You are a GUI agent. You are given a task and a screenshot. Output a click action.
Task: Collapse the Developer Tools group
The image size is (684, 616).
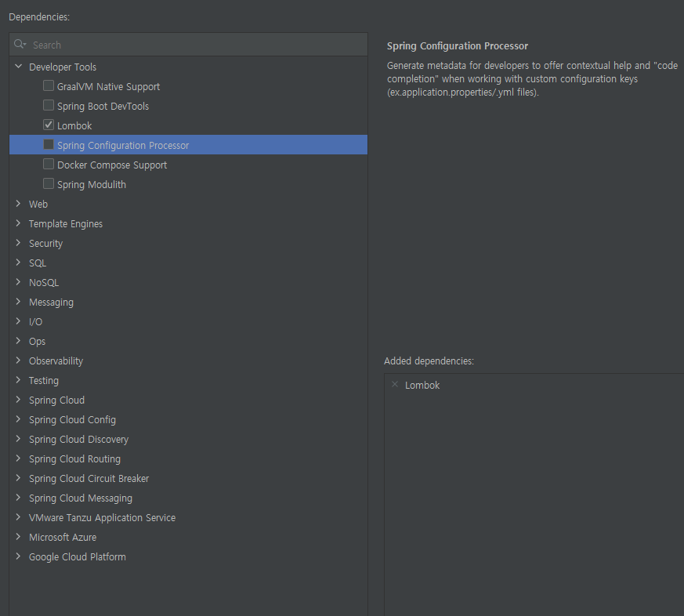[18, 67]
